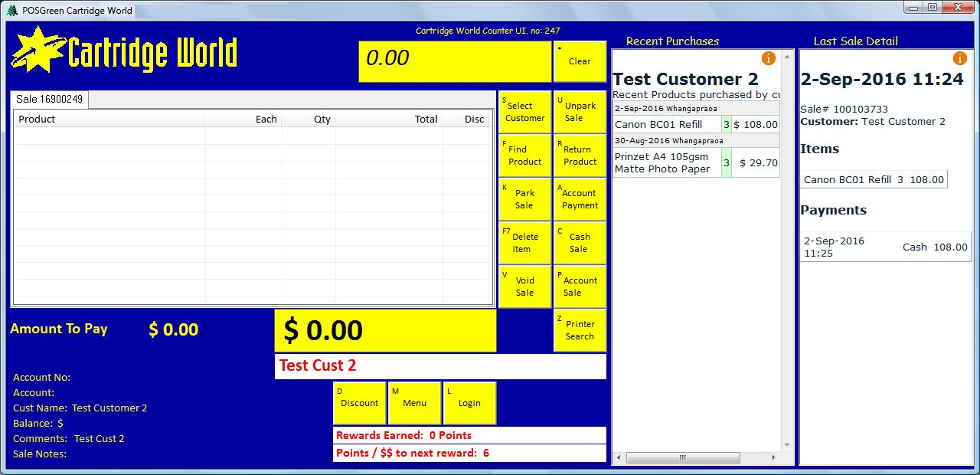Maximize the POSGreen window

pyautogui.click(x=933, y=7)
